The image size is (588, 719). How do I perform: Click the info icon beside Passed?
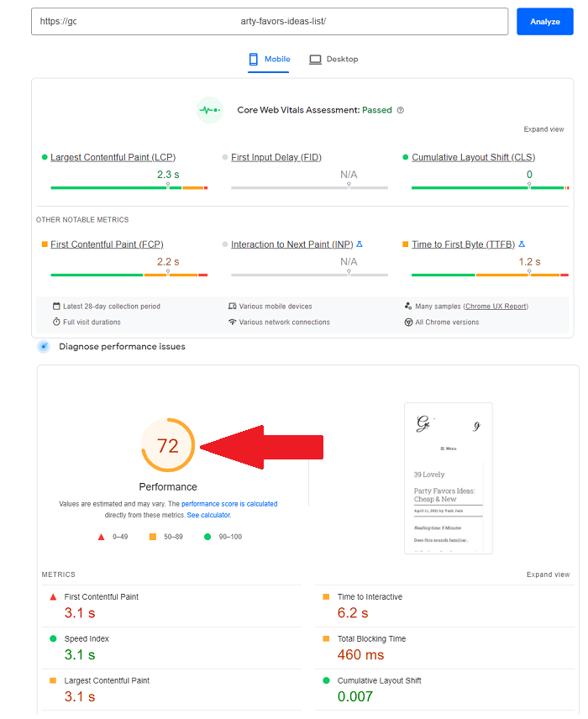401,109
